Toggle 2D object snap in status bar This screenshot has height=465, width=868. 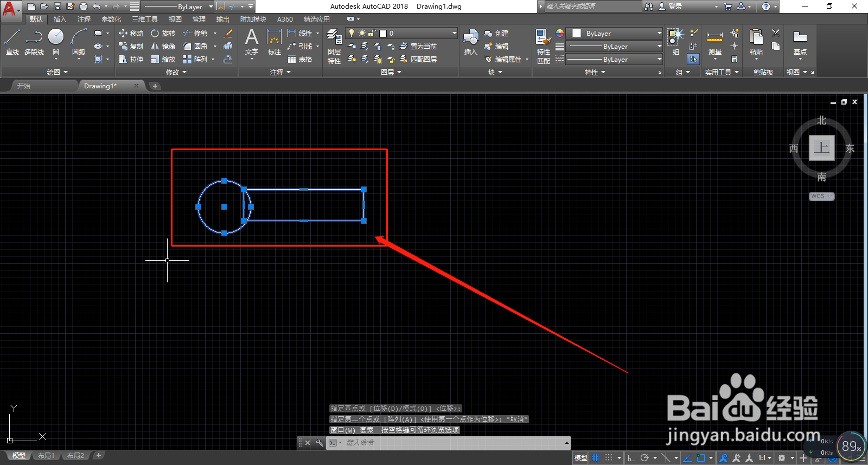(700, 458)
